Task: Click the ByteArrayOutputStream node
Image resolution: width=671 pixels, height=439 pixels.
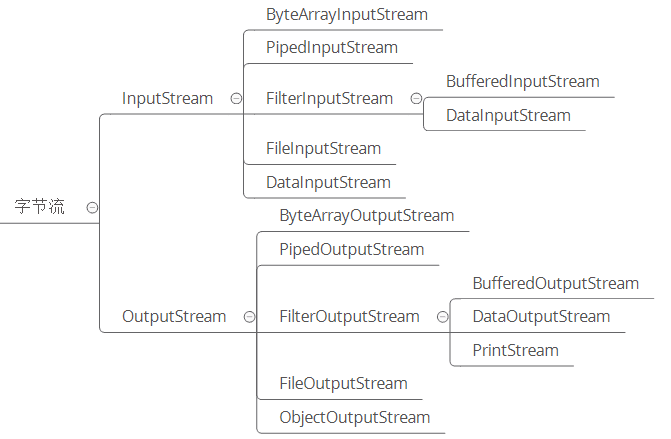Action: point(366,215)
